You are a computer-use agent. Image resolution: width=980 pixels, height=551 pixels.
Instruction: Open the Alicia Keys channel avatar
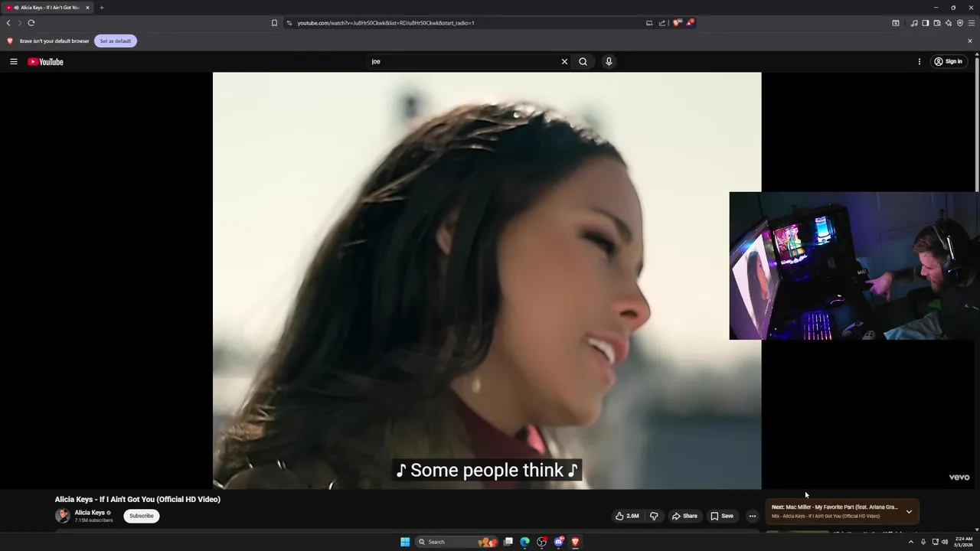pos(62,516)
